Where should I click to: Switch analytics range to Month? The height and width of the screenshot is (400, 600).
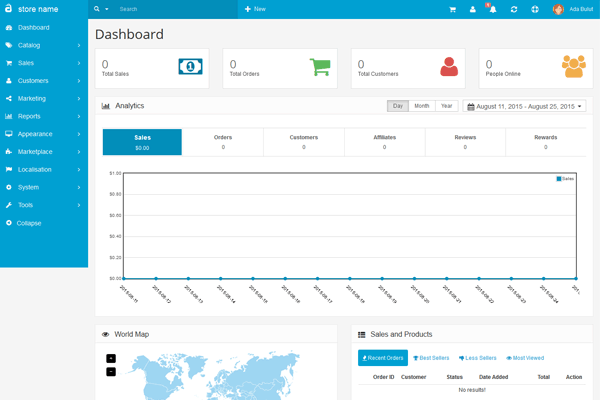coord(422,106)
